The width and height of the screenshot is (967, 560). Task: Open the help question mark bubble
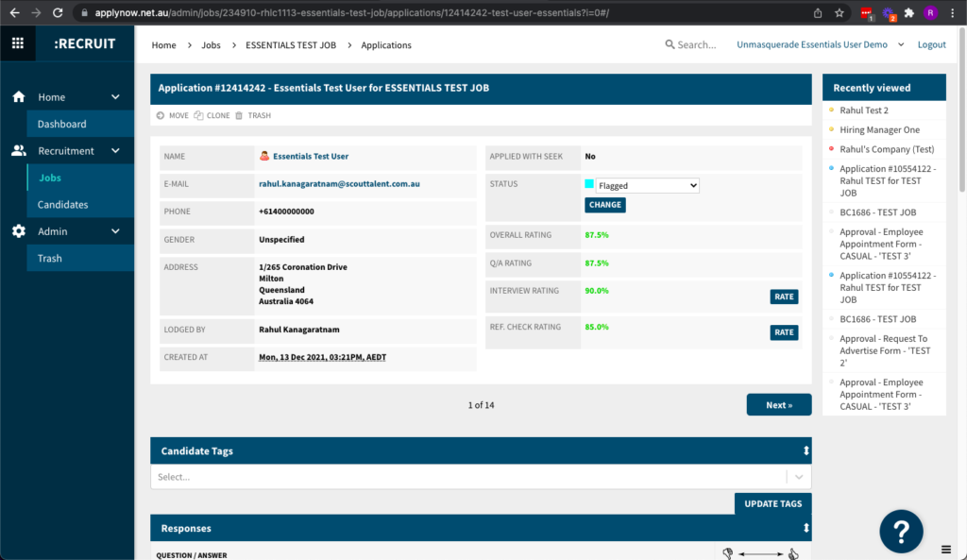(901, 531)
